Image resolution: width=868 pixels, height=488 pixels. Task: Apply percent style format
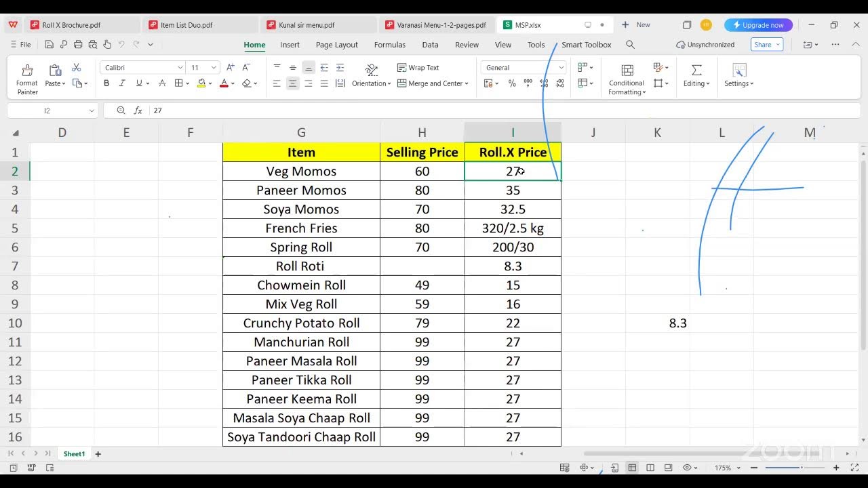tap(512, 83)
